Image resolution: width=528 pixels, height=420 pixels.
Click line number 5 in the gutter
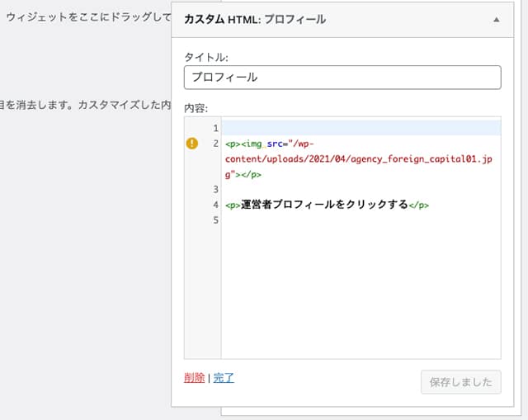point(215,220)
